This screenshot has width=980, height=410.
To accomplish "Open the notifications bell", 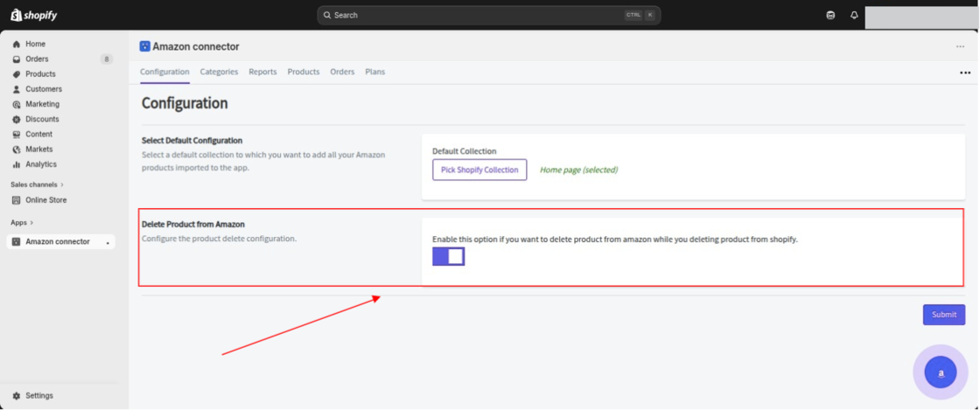I will pos(854,15).
